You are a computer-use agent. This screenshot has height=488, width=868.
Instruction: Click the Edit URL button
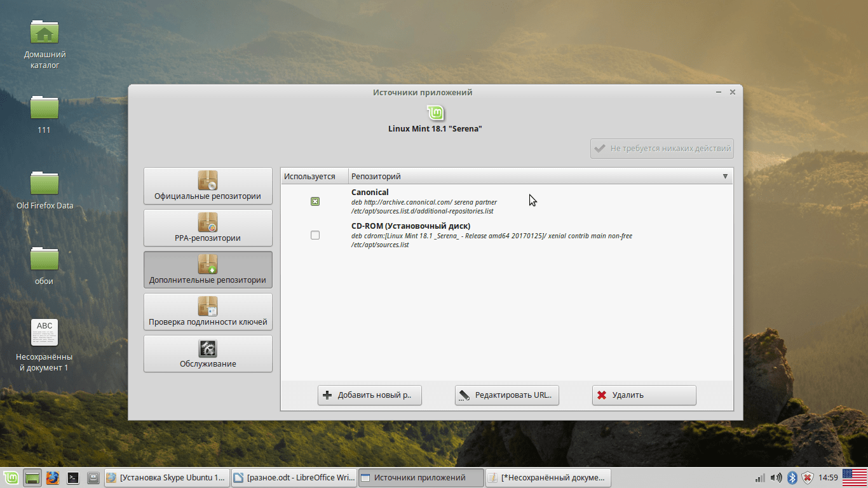point(506,395)
